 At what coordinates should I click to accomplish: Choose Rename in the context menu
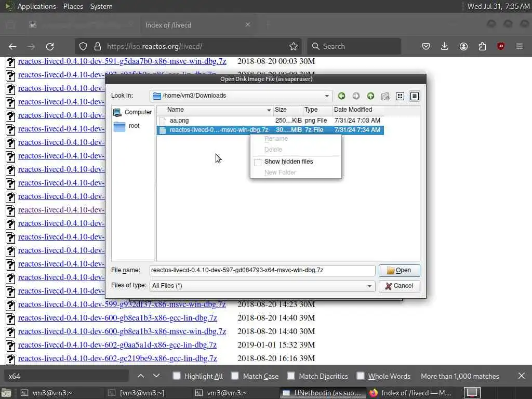click(x=276, y=139)
